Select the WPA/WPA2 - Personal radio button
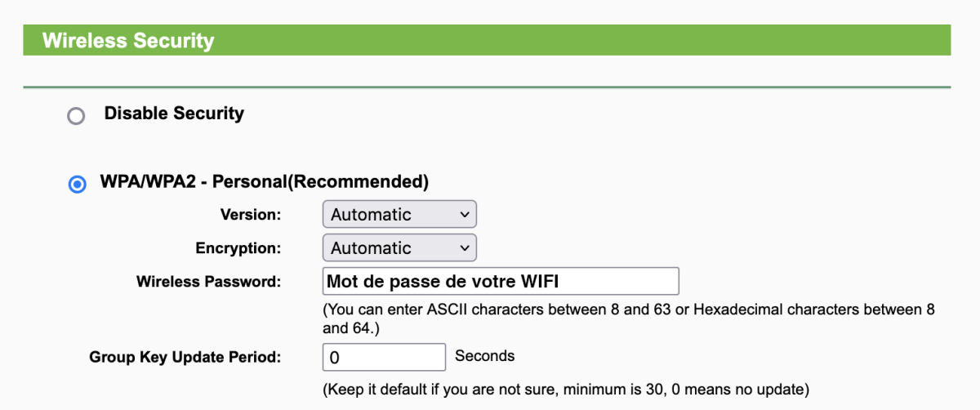The height and width of the screenshot is (410, 980). [77, 185]
